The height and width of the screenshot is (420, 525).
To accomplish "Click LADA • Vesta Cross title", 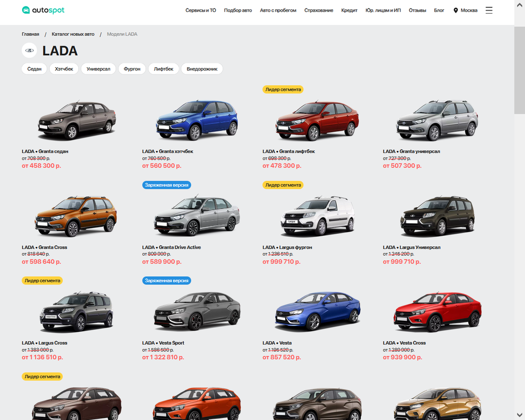I will pos(404,343).
